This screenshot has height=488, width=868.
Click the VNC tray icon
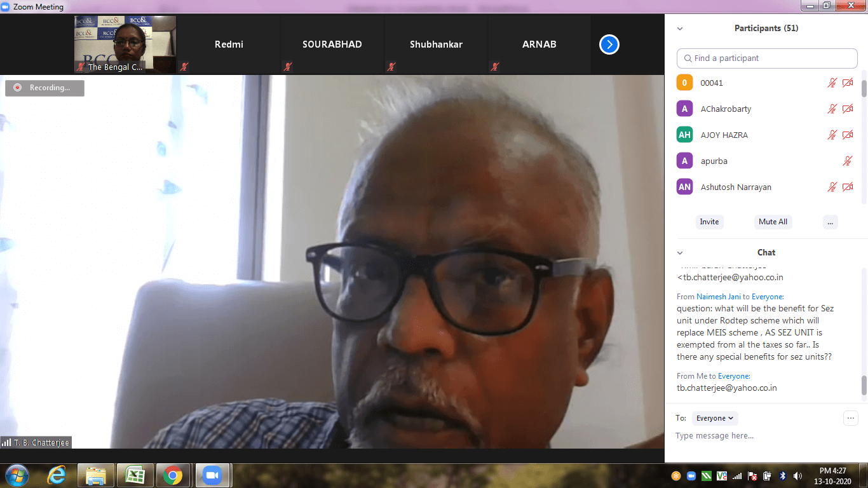(722, 476)
